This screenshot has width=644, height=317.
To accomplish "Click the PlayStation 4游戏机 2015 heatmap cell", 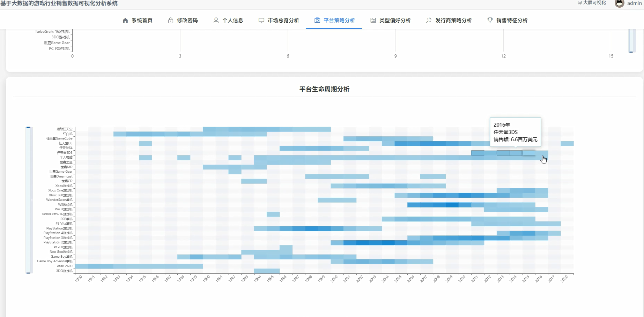I will point(529,233).
